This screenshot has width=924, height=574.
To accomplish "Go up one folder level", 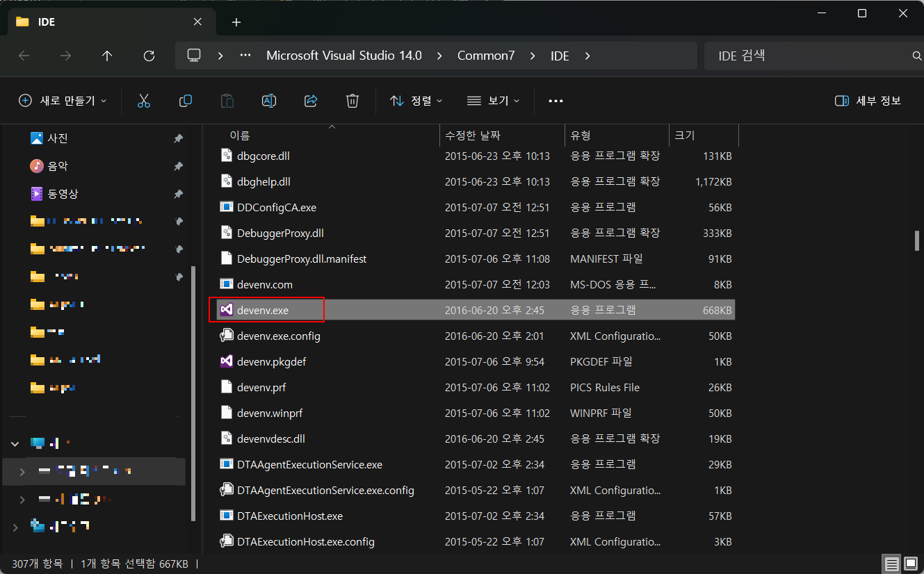I will 107,56.
